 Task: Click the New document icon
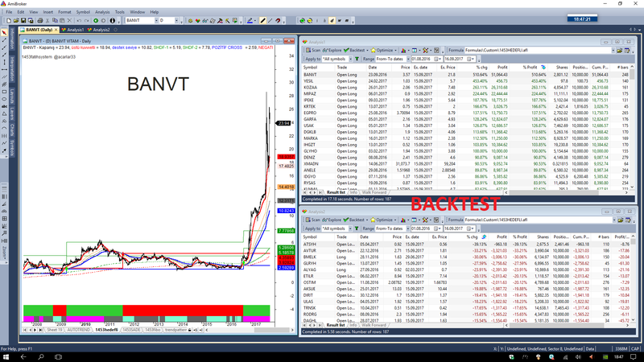(x=9, y=21)
